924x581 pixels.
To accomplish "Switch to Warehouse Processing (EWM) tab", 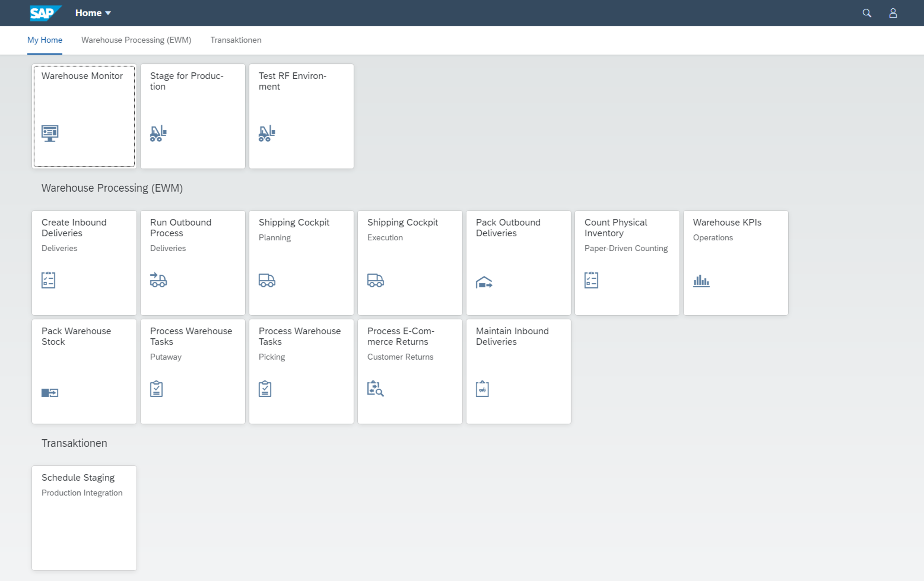I will 136,40.
